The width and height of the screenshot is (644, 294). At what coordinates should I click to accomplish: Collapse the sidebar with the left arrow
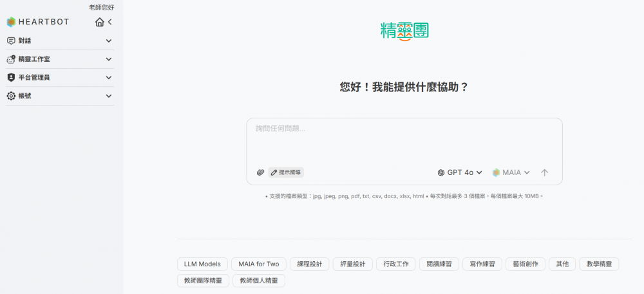pyautogui.click(x=110, y=23)
